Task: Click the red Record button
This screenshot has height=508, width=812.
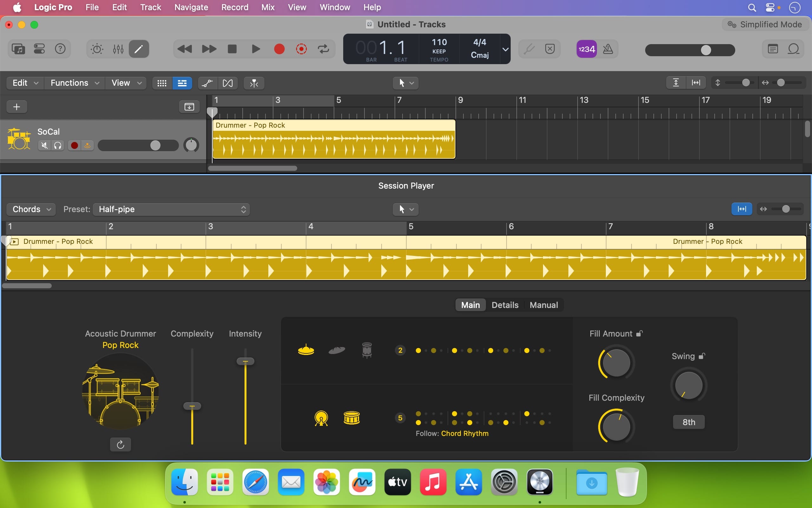Action: click(279, 49)
